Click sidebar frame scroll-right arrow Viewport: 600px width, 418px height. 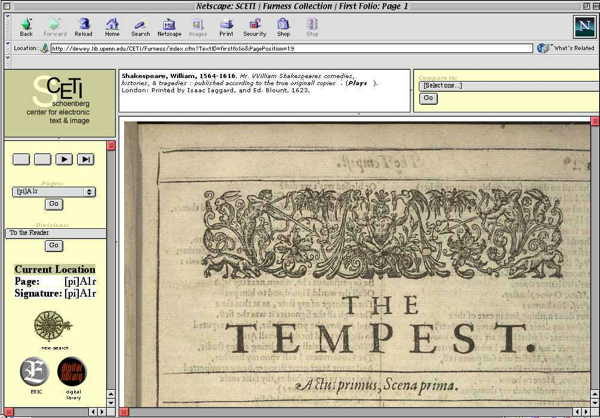click(102, 412)
